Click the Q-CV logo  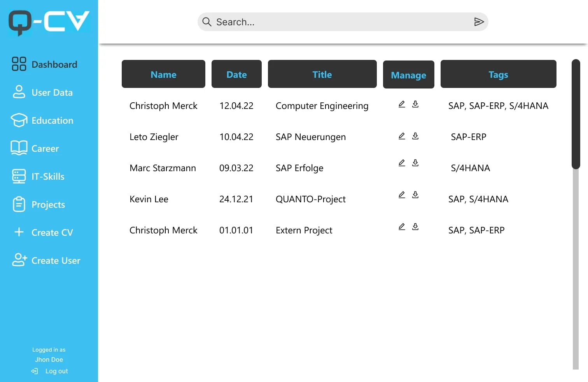pyautogui.click(x=49, y=22)
